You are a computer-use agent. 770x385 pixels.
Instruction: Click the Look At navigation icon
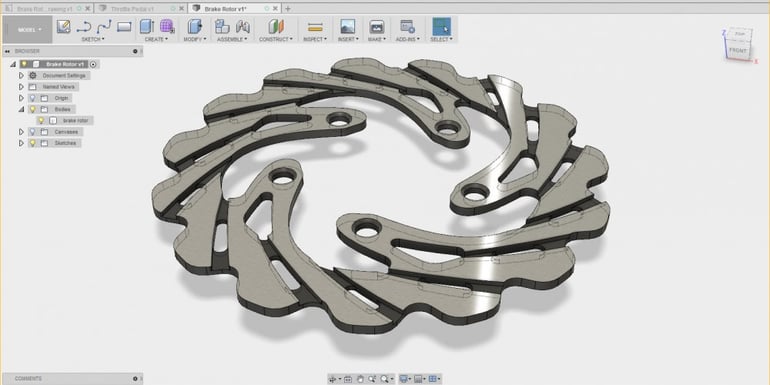[348, 379]
